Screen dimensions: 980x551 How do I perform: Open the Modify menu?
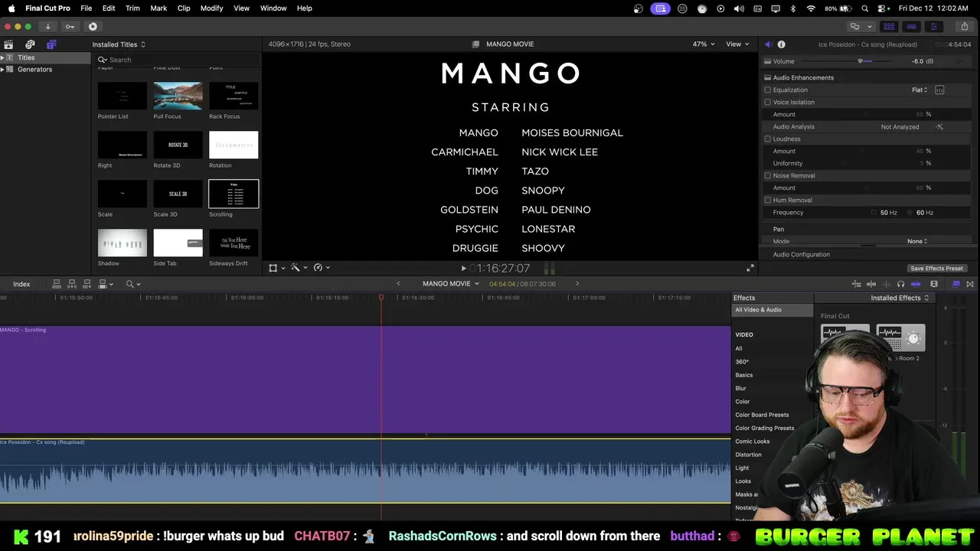coord(212,8)
